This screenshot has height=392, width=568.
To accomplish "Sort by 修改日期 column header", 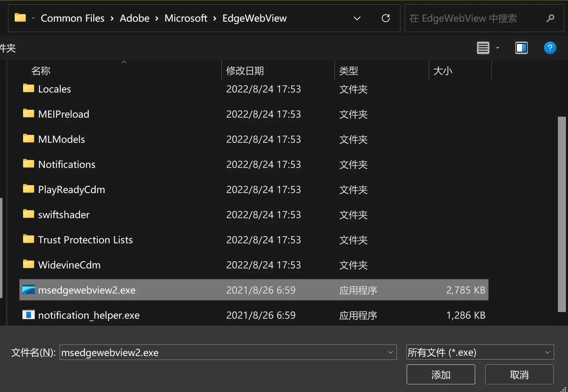I will [x=245, y=71].
